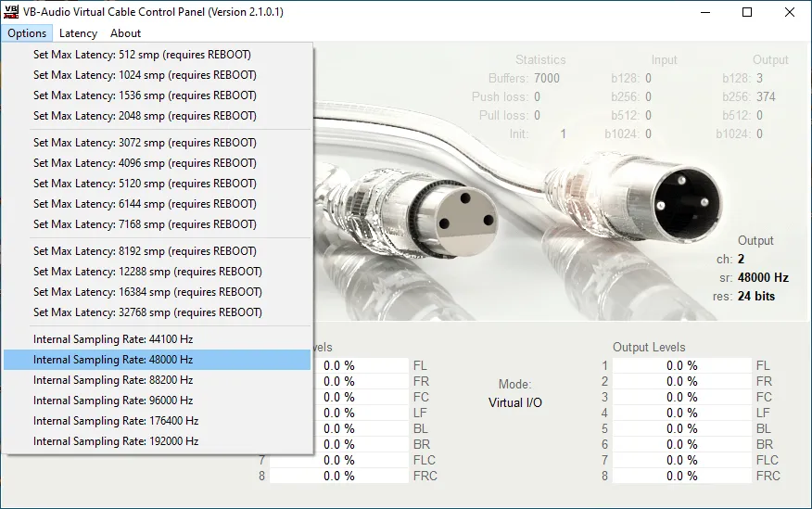This screenshot has height=509, width=812.
Task: Select Max Latency 4096 smp
Action: tap(145, 163)
